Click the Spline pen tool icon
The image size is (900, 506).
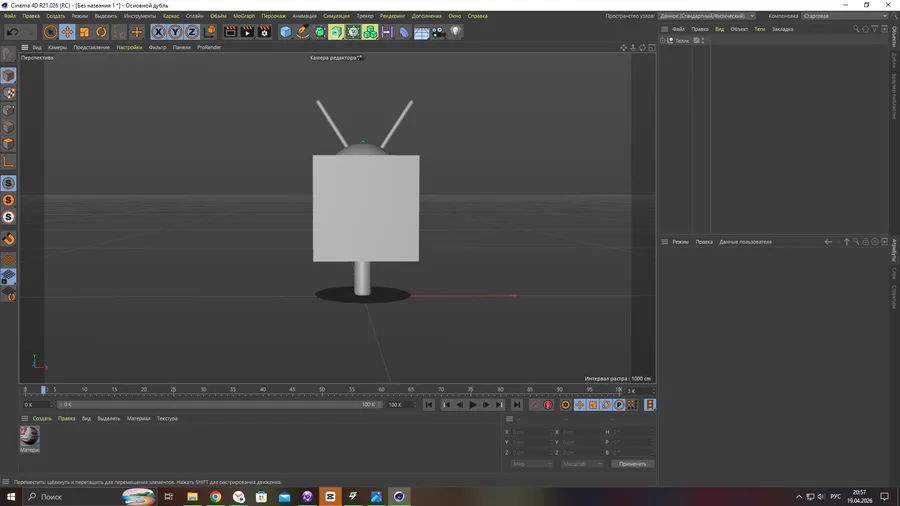pos(303,32)
